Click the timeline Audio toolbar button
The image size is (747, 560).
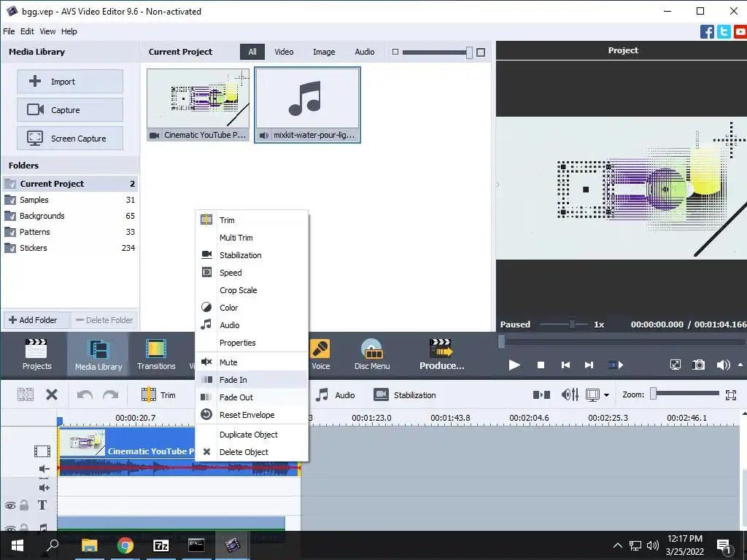[336, 394]
